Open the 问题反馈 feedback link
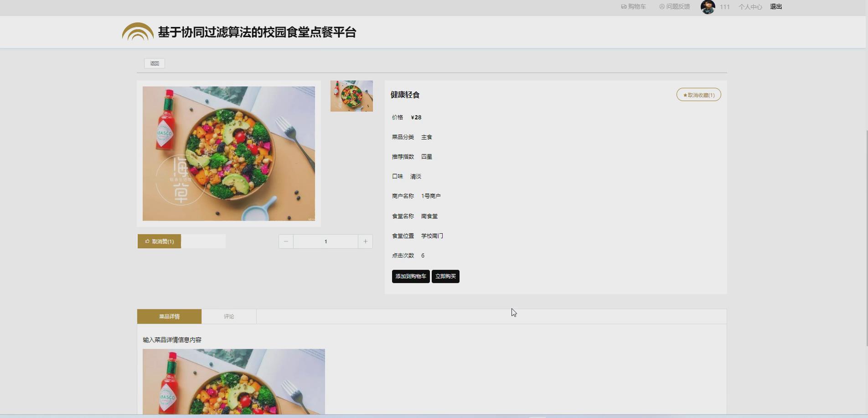Image resolution: width=868 pixels, height=418 pixels. pyautogui.click(x=674, y=7)
